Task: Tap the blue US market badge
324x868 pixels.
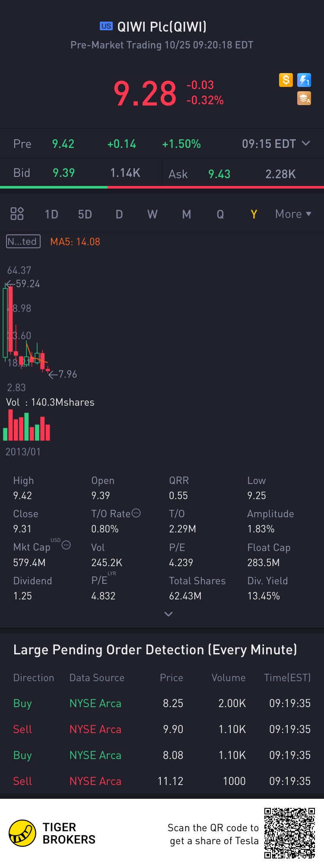Action: click(x=106, y=26)
